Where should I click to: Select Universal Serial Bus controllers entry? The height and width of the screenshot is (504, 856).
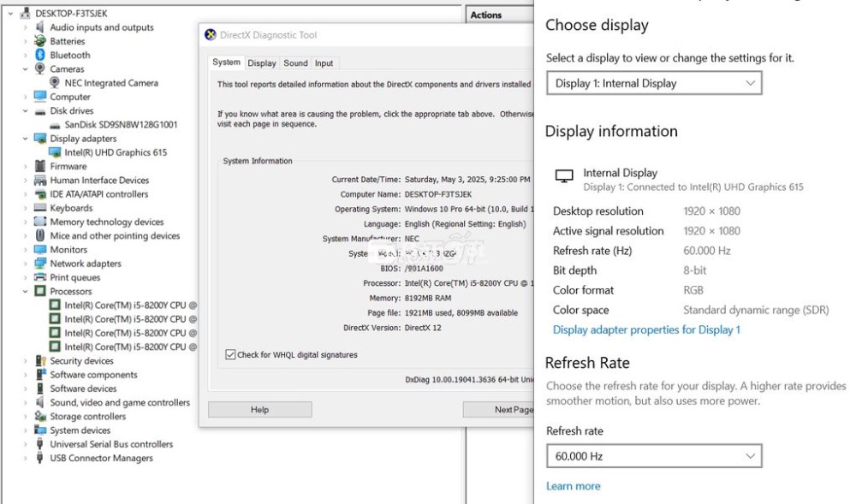coord(111,444)
